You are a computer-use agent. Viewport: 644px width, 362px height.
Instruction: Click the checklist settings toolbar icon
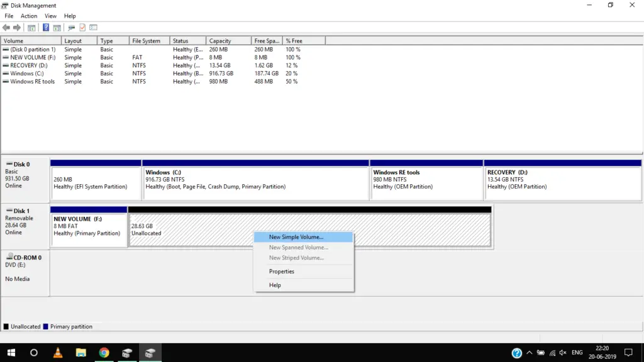tap(93, 28)
